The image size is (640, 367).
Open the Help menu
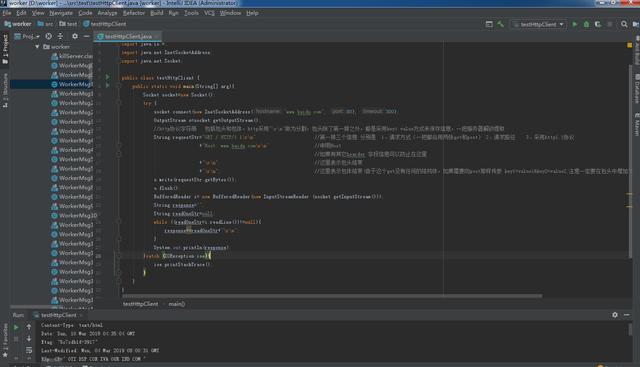coord(252,13)
